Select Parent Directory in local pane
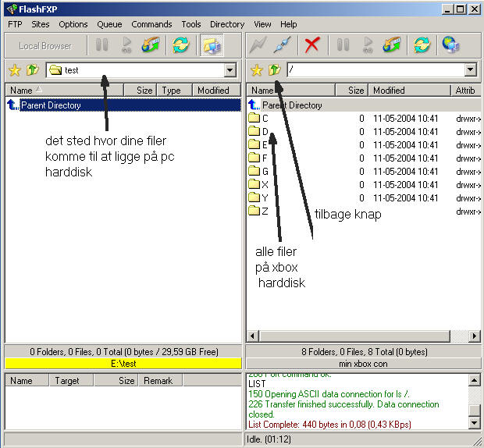This screenshot has width=484, height=448. click(x=123, y=105)
